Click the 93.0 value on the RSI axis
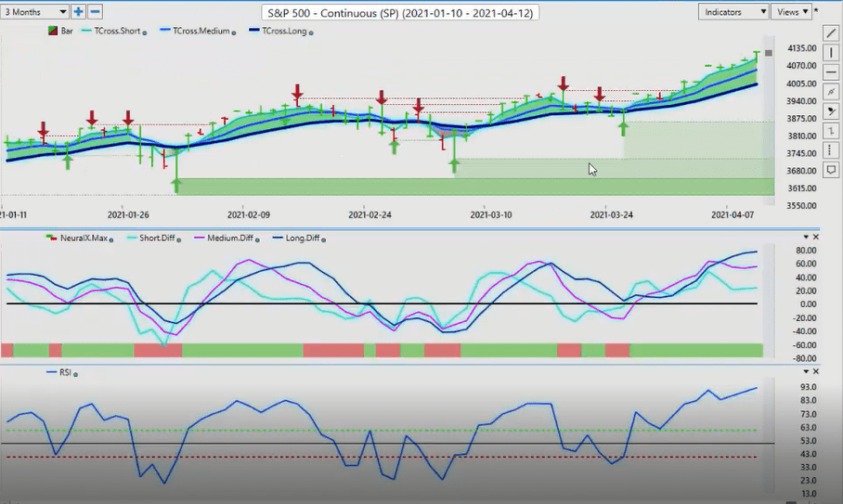The image size is (843, 504). point(808,387)
